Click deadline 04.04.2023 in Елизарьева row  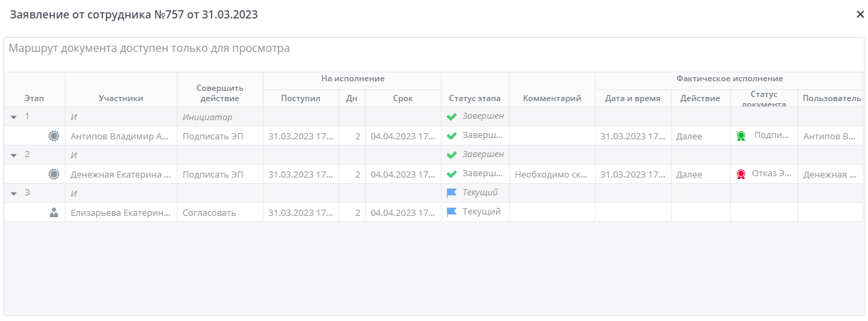click(403, 212)
